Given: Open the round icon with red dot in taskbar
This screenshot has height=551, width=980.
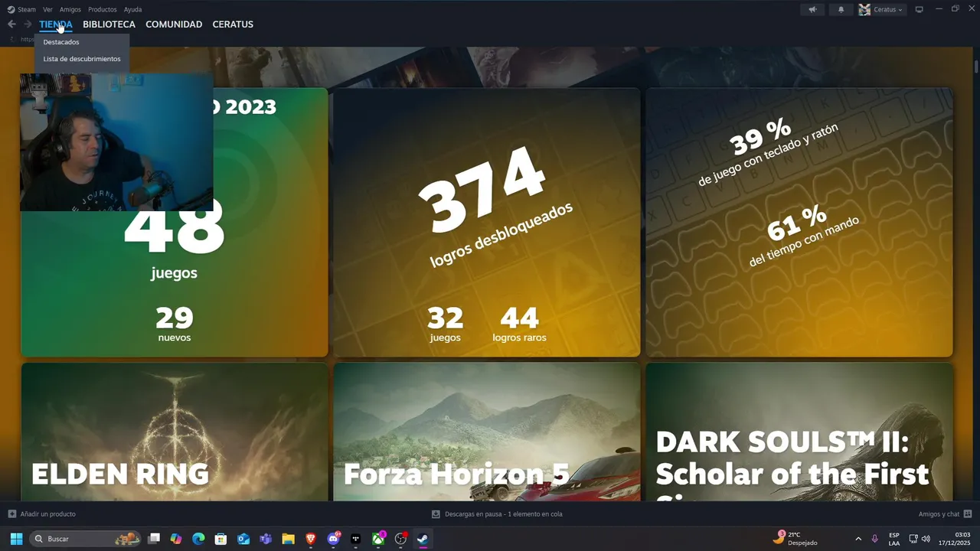Looking at the screenshot, I should tap(400, 539).
